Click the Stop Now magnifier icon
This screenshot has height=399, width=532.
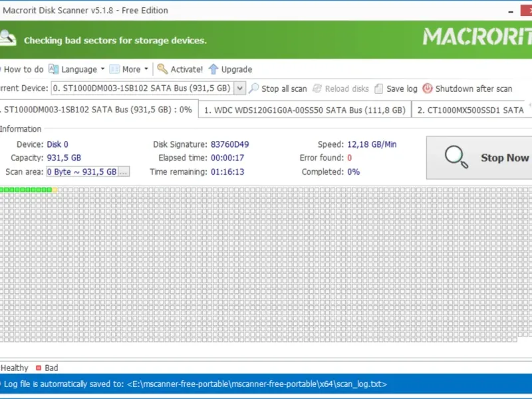[x=456, y=157]
